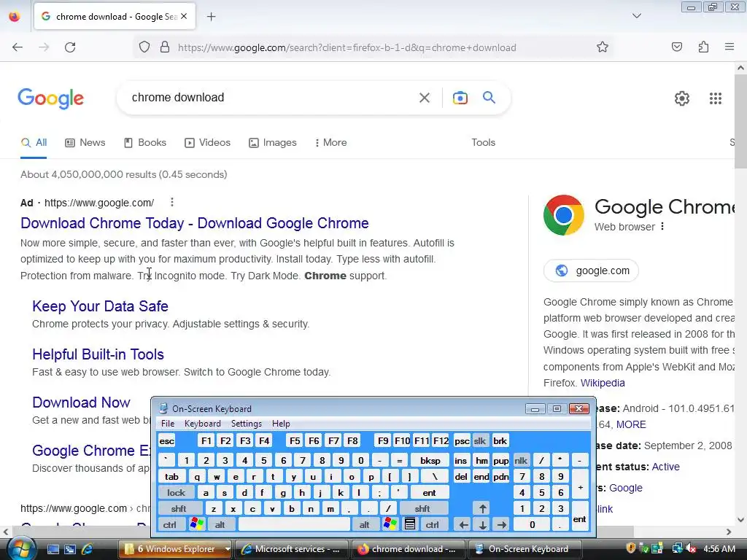This screenshot has width=747, height=560.
Task: Select the Images search tab
Action: [x=273, y=142]
